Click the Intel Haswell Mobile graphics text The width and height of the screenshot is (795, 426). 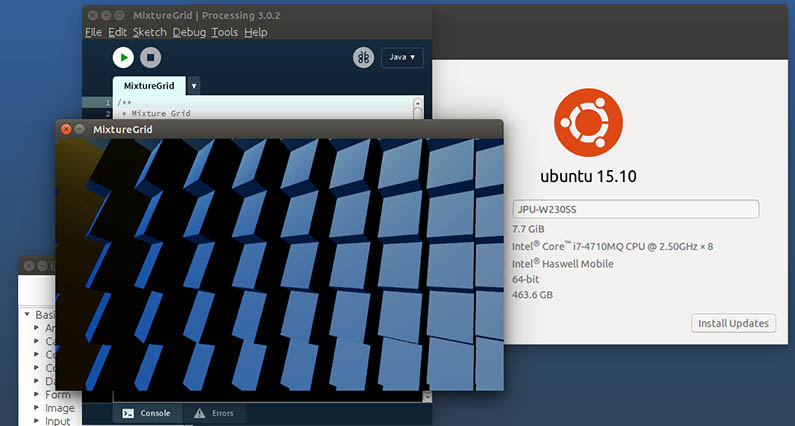[563, 264]
